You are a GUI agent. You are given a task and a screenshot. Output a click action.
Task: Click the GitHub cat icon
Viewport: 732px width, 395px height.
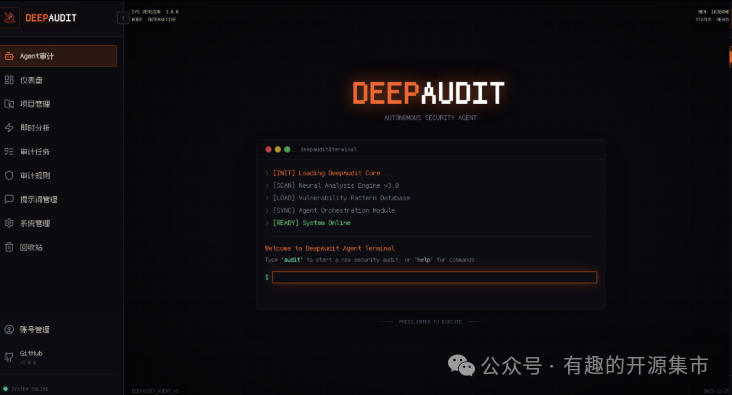click(x=9, y=357)
